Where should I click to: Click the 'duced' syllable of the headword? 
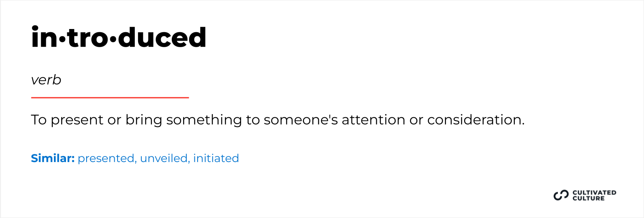pos(162,37)
